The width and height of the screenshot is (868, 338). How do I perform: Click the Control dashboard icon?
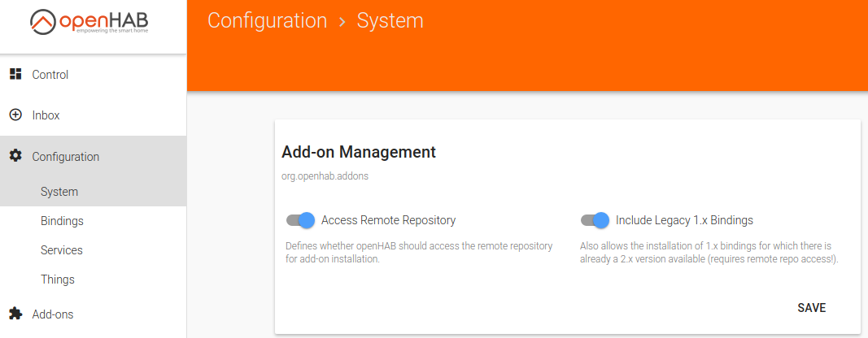tap(15, 75)
